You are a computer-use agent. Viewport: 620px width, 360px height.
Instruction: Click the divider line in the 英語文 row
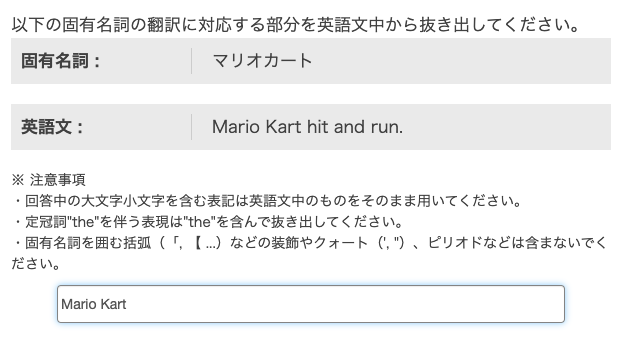tap(192, 127)
